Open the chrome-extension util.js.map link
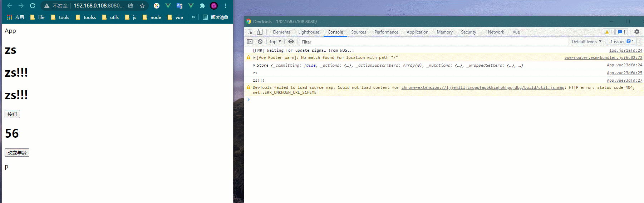 (483, 87)
